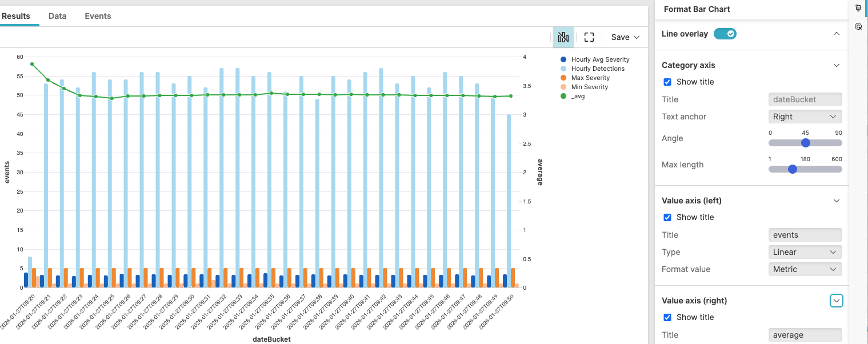Uncheck Show title under Category axis
This screenshot has width=868, height=344.
667,81
